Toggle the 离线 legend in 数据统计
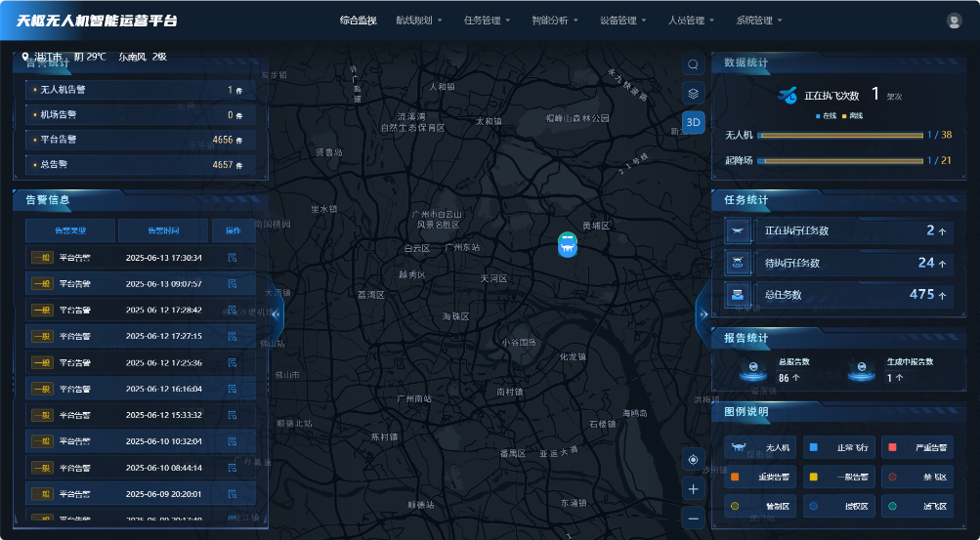The image size is (980, 540). (x=852, y=116)
